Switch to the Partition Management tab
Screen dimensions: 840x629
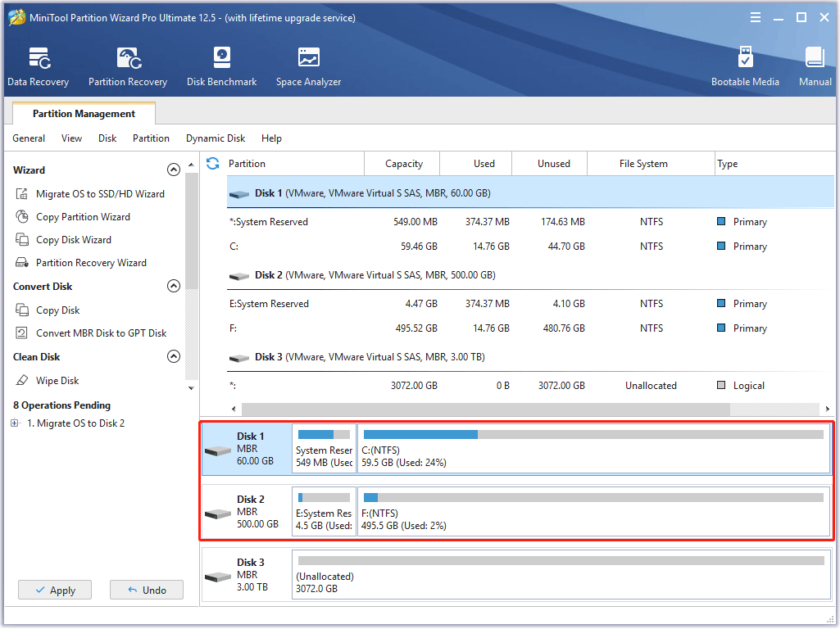click(x=83, y=113)
